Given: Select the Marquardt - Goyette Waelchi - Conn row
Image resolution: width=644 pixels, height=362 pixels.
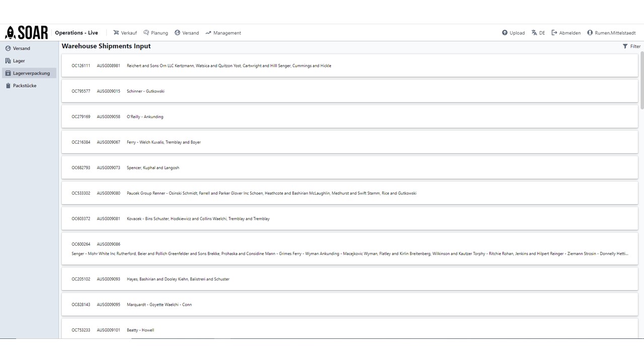Looking at the screenshot, I should 350,305.
